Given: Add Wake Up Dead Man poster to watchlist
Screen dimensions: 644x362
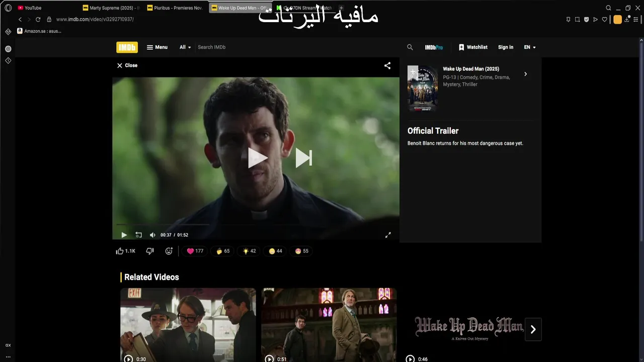Looking at the screenshot, I should 413,72.
